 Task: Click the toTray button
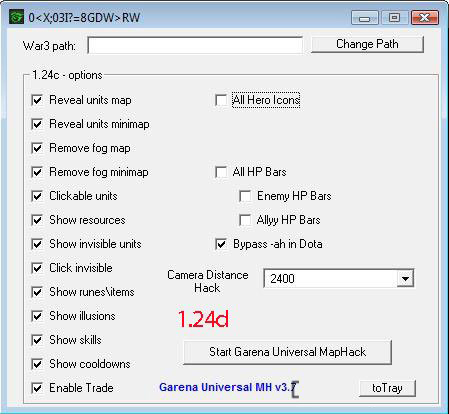click(x=387, y=388)
